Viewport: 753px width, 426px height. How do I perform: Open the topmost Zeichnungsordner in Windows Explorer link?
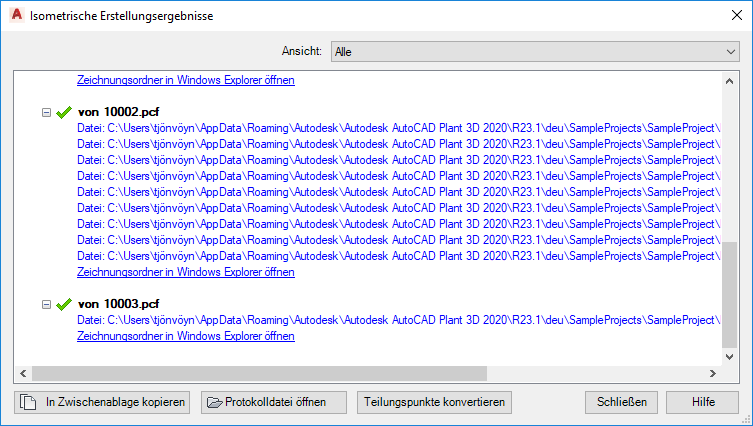[186, 80]
